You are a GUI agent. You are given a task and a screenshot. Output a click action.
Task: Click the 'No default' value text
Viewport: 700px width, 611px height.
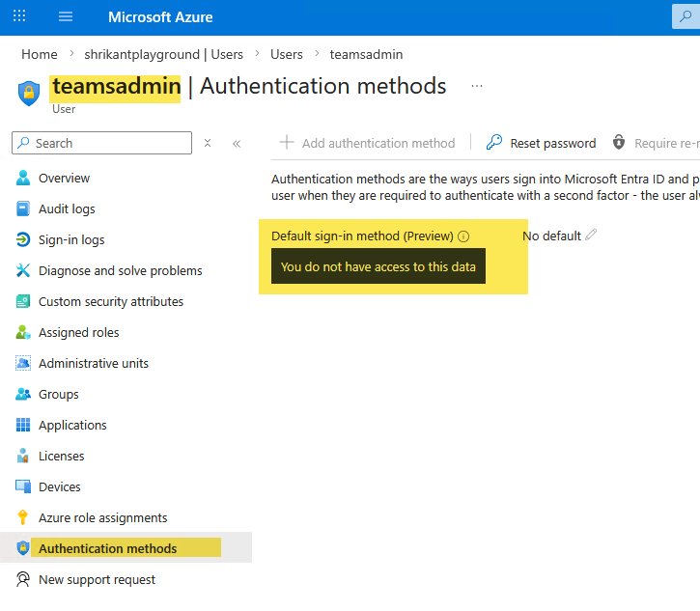[x=551, y=236]
